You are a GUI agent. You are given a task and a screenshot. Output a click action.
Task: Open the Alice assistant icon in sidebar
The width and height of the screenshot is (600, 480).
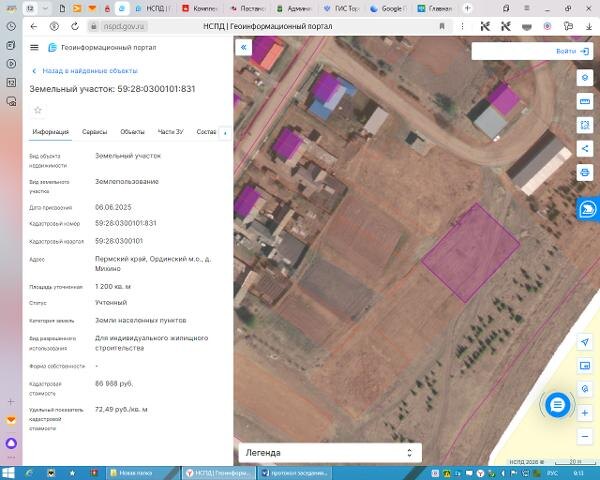tap(11, 443)
